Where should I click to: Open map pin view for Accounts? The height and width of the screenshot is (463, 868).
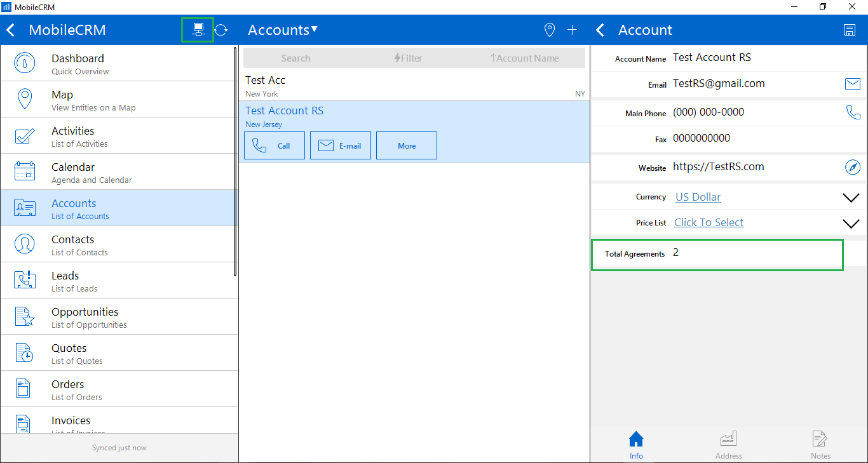point(550,30)
